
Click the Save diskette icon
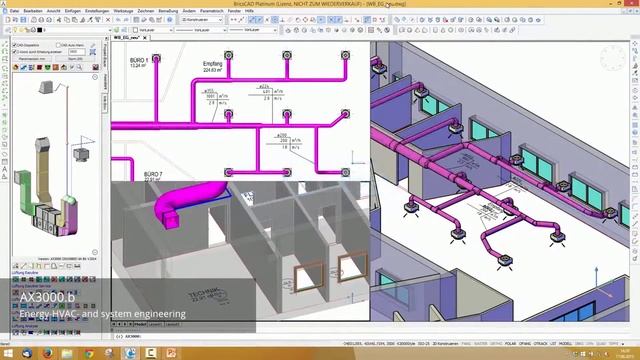23,20
